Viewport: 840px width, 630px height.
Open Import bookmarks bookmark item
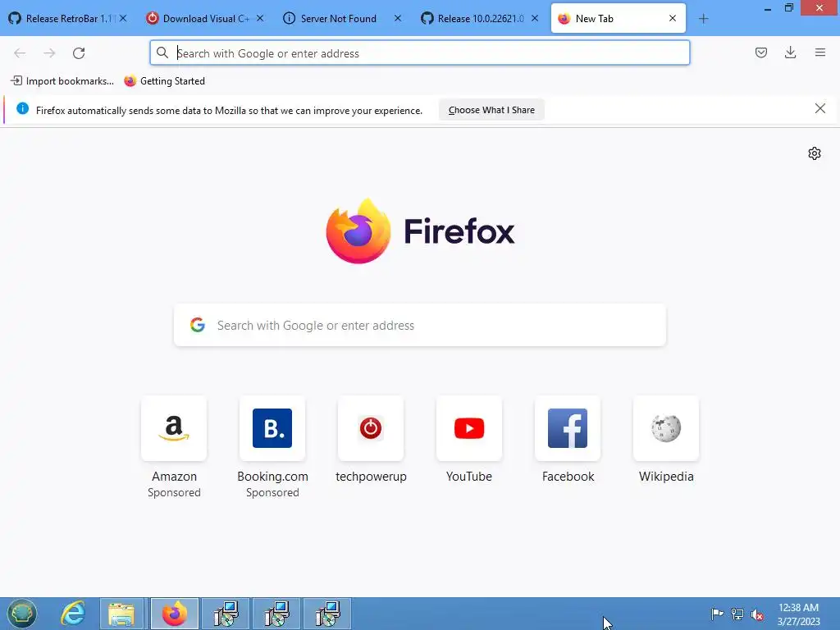point(62,81)
